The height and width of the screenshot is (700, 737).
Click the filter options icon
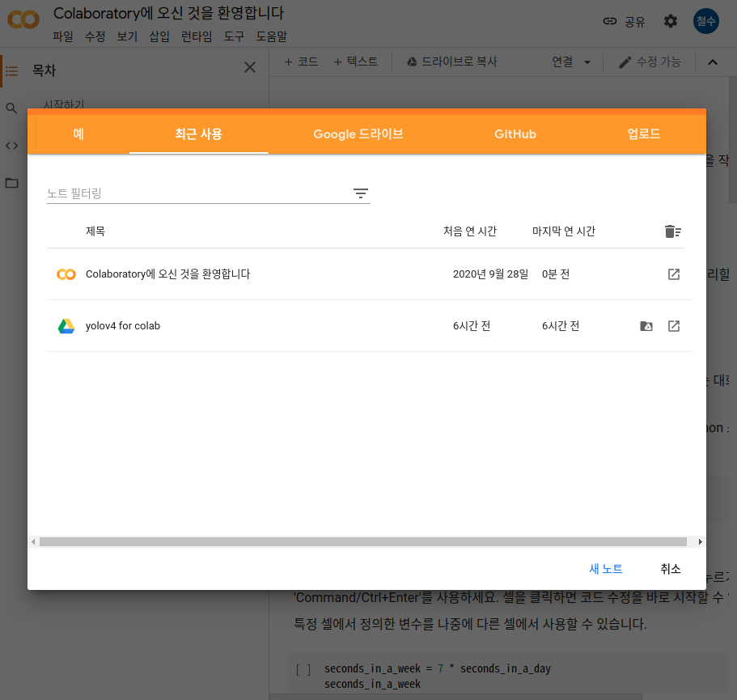(361, 193)
